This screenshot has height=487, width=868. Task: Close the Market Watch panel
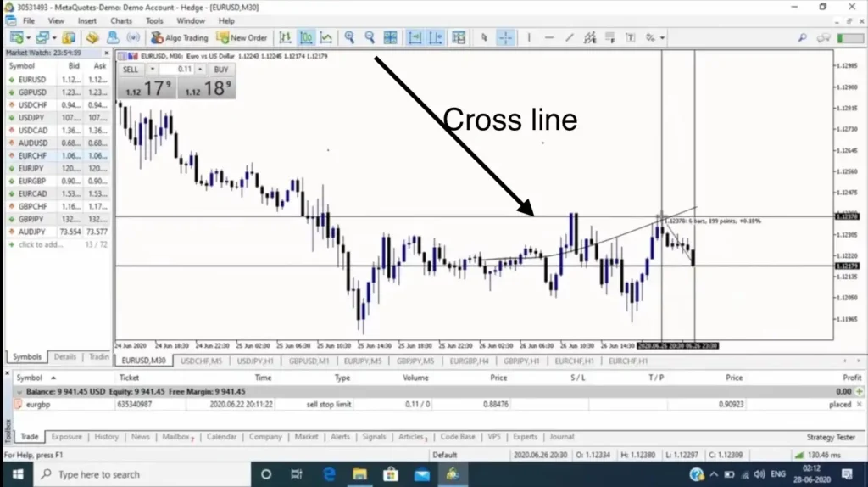click(106, 53)
